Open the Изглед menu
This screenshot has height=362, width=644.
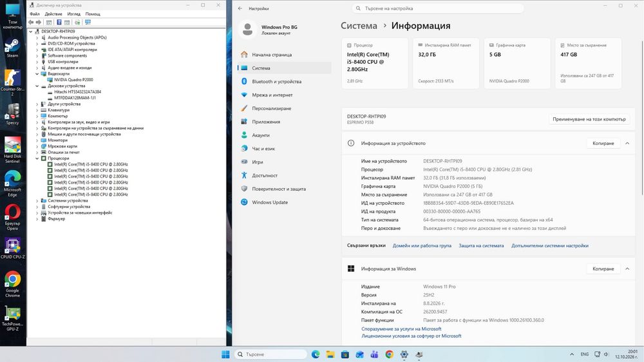pos(74,14)
